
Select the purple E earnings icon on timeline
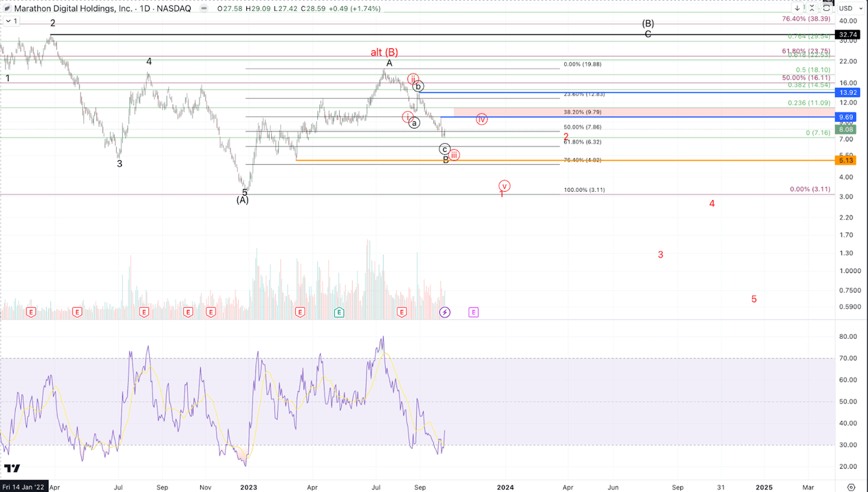click(x=473, y=312)
